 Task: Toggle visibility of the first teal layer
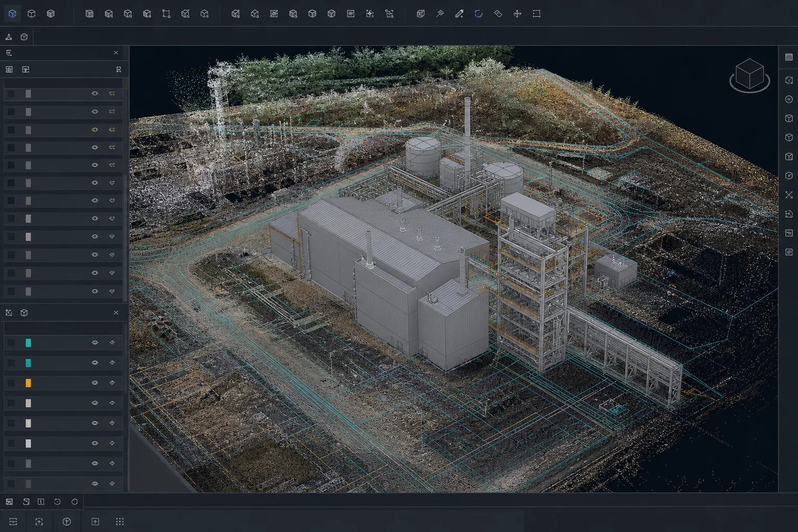pos(95,343)
